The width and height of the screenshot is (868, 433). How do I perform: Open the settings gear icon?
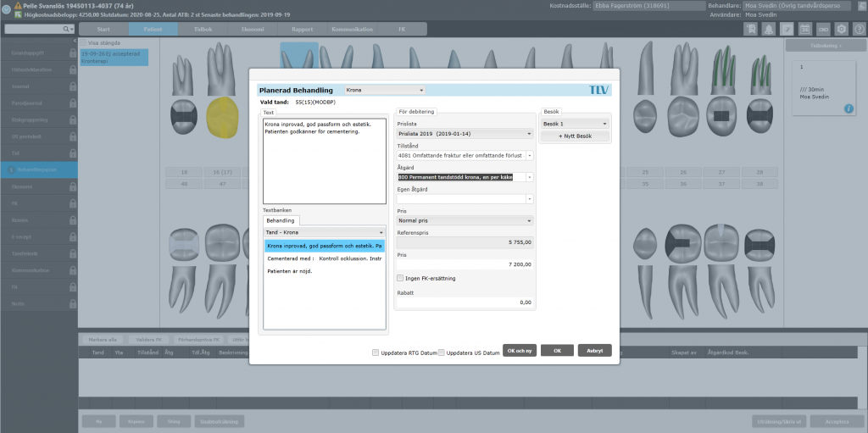pos(842,30)
